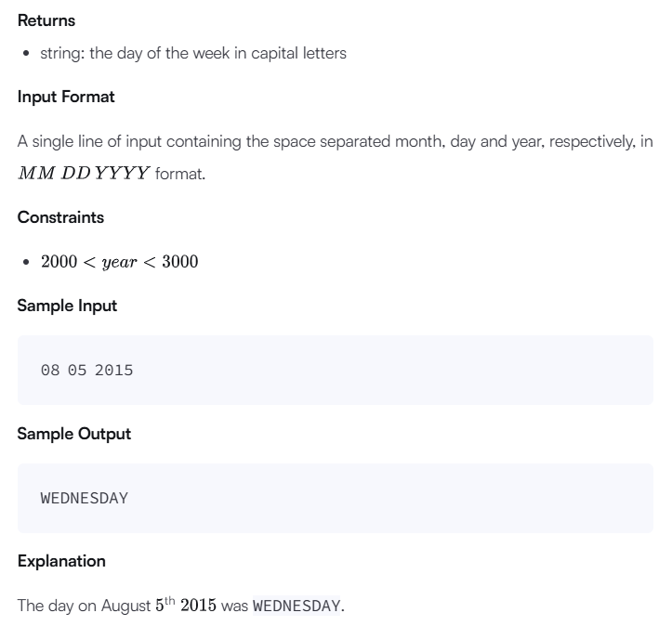The width and height of the screenshot is (672, 626).
Task: Click the Explanation heading
Action: click(61, 561)
